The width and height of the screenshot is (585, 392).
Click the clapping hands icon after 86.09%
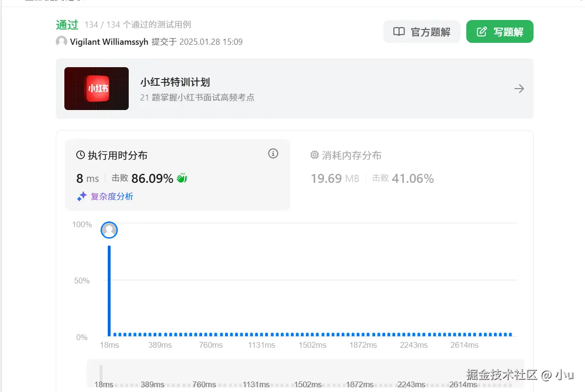182,179
